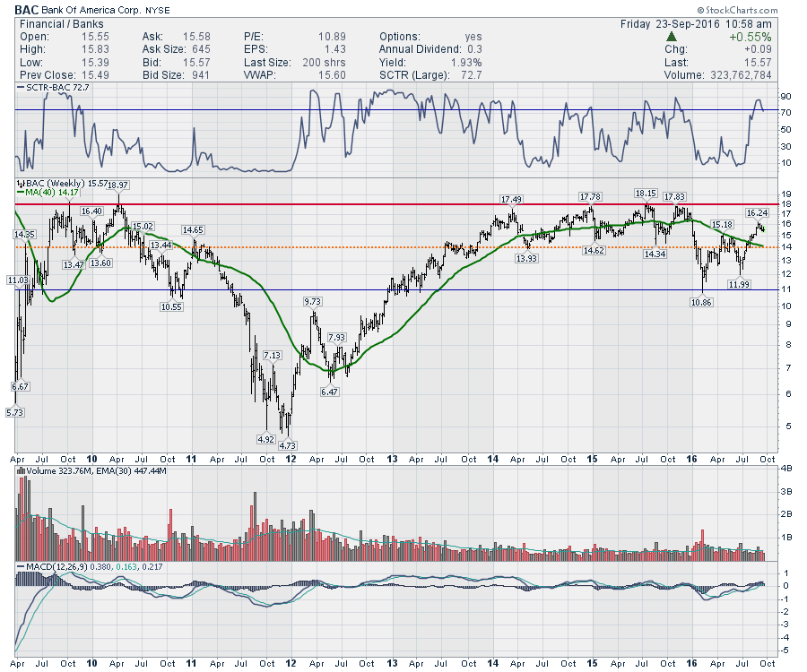
Task: Click the 10.86 price label
Action: click(701, 302)
